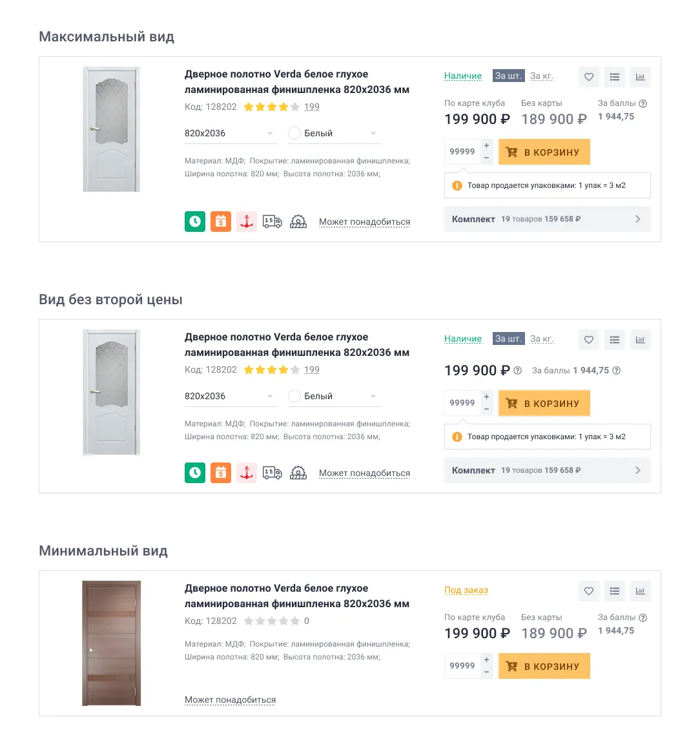700x737 pixels.
Task: Click the green clock icon in Максимальный вид card
Action: (x=195, y=222)
